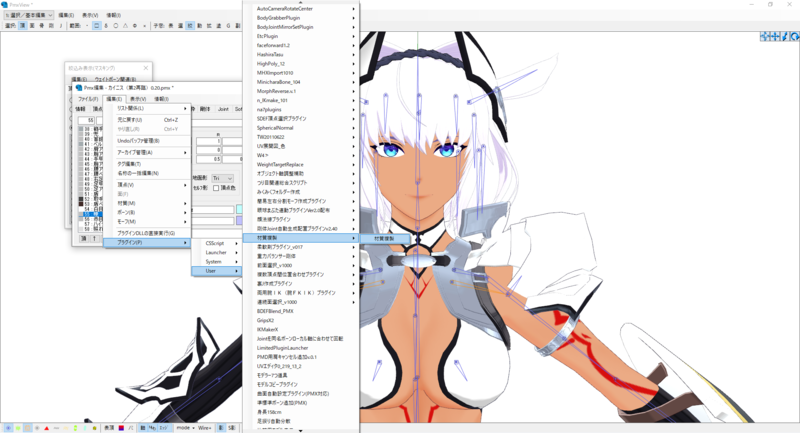Launch 身長158cm plugin
The height and width of the screenshot is (433, 800).
301,412
